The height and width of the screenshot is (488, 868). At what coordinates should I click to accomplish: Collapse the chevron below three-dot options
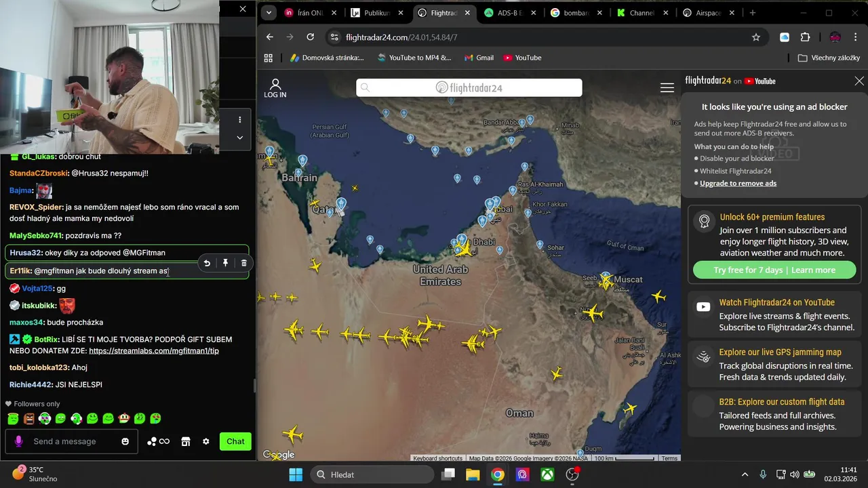point(239,137)
